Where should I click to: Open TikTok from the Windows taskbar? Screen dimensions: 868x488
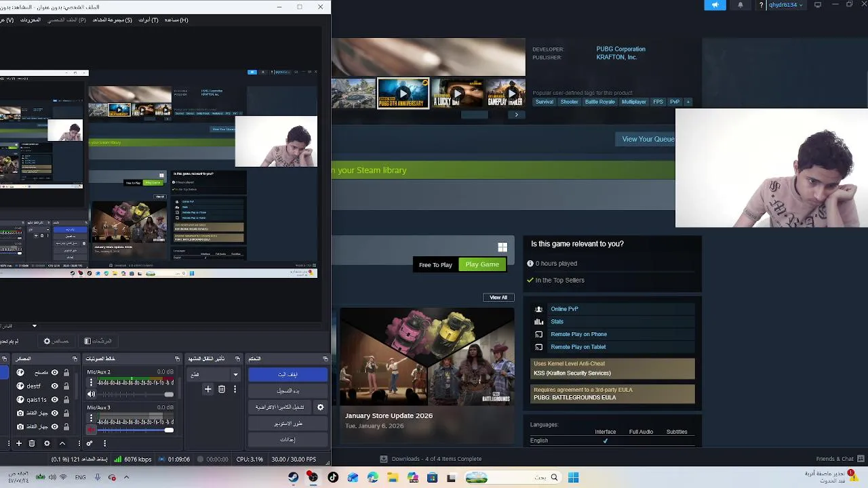[x=333, y=478]
